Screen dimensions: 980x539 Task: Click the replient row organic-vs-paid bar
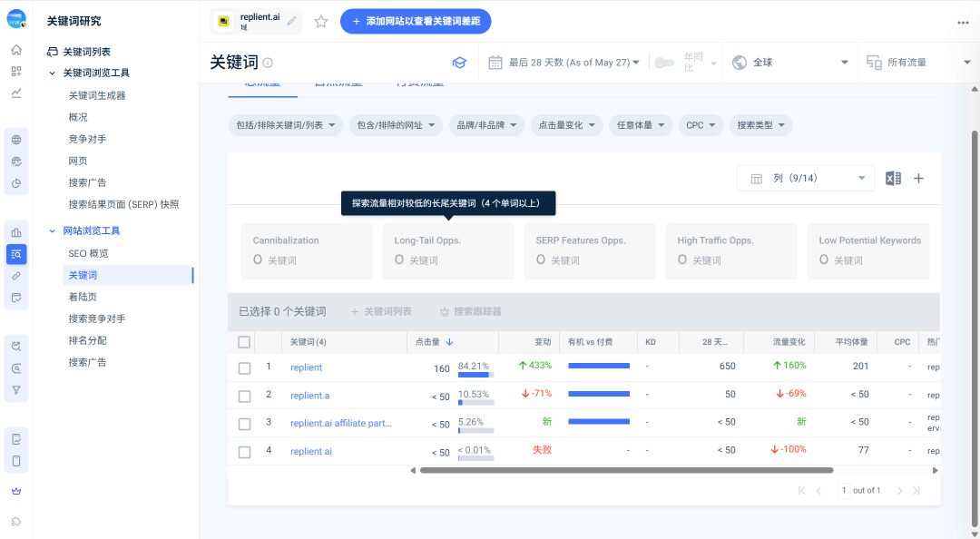click(599, 366)
